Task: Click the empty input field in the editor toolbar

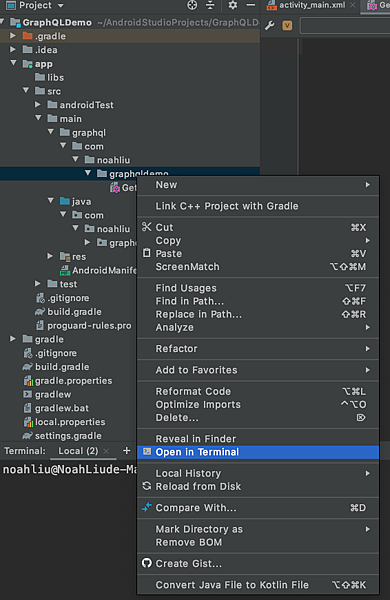Action: point(345,26)
